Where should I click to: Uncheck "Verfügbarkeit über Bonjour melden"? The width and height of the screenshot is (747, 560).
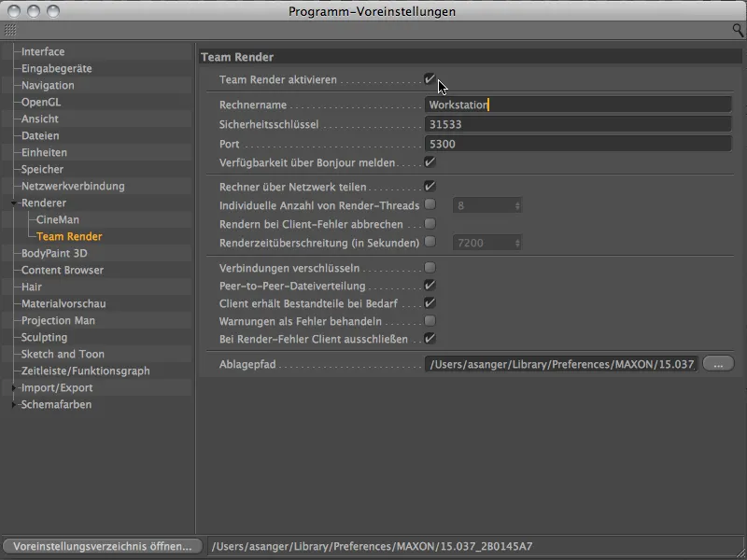point(430,163)
